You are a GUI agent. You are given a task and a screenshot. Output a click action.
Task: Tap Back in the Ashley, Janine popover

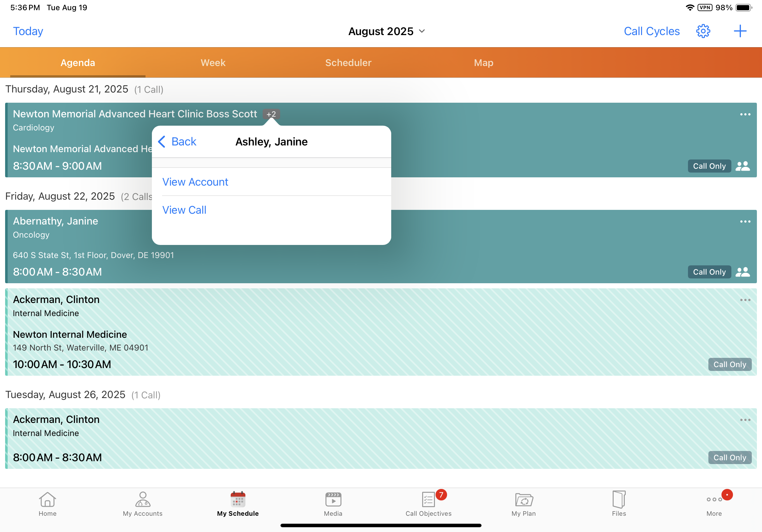(x=177, y=142)
